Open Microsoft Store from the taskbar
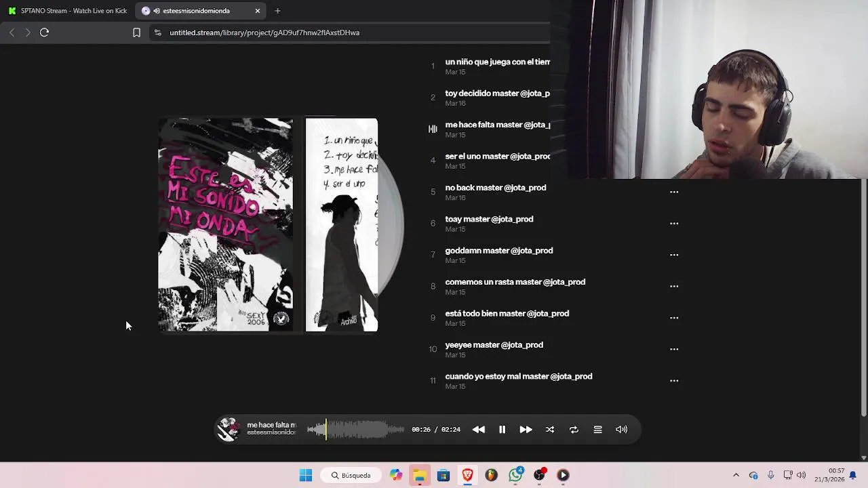Viewport: 868px width, 488px height. [443, 475]
